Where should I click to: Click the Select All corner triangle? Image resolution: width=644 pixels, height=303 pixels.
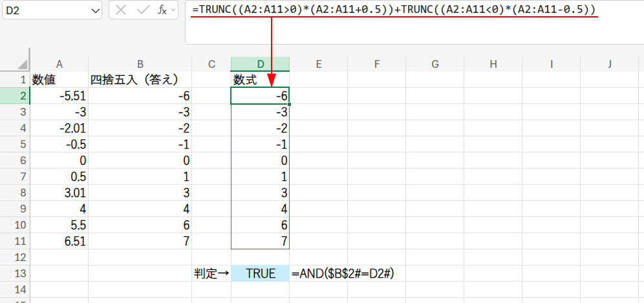22,64
